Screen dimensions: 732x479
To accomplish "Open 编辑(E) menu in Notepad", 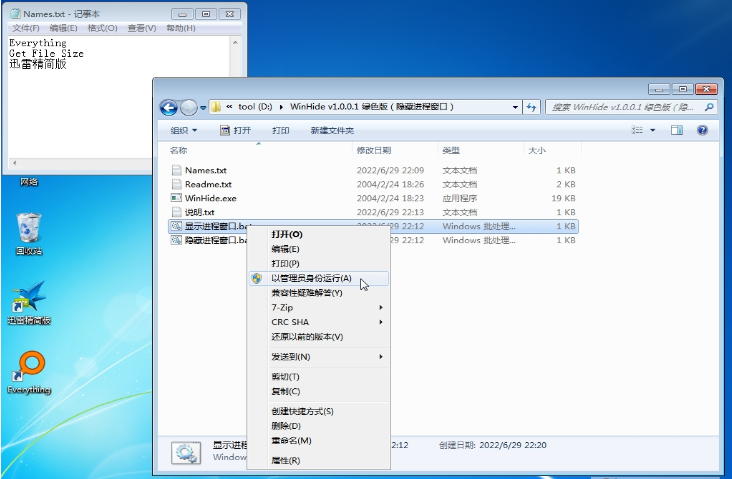I will click(63, 28).
